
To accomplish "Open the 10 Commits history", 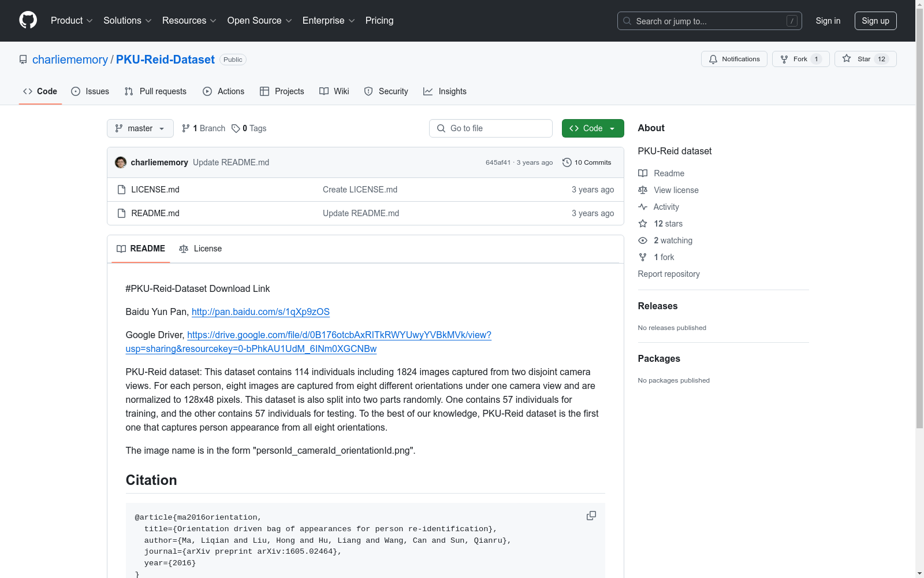I will pyautogui.click(x=587, y=162).
